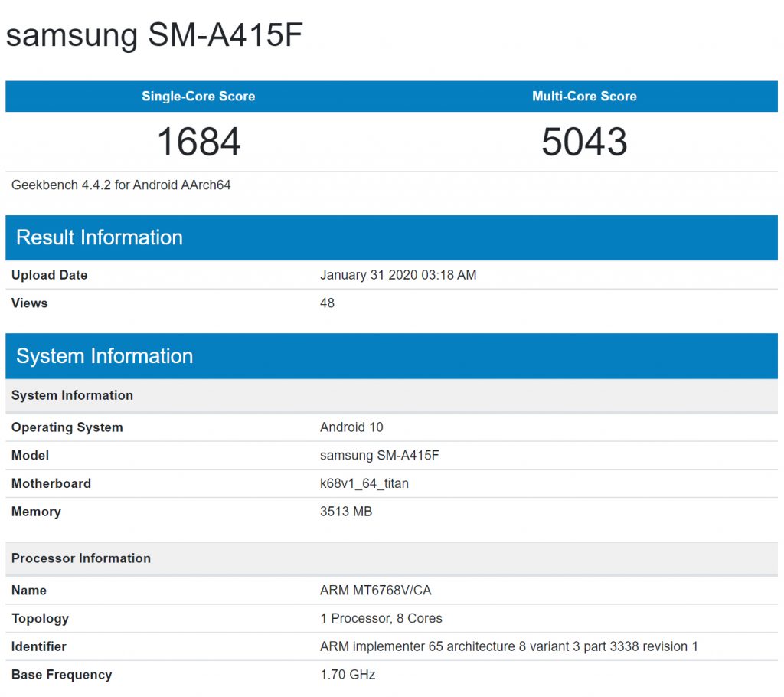Select the processor name ARM MT6768V/CA
Viewport: 784px width, 697px height.
(375, 591)
